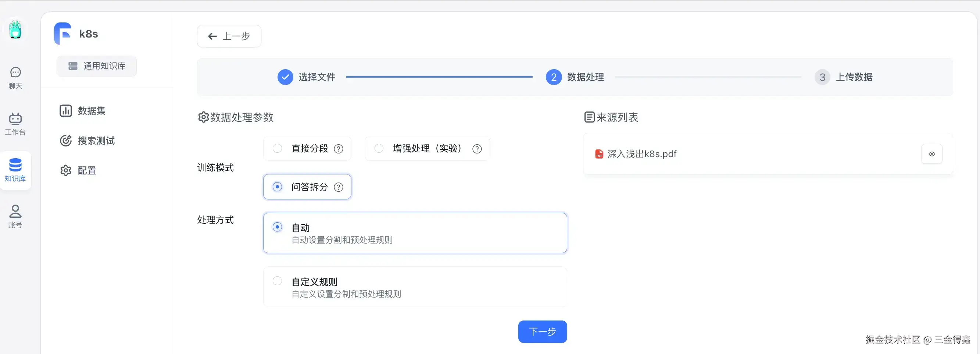Select the 自动 processing option
980x354 pixels.
click(277, 227)
